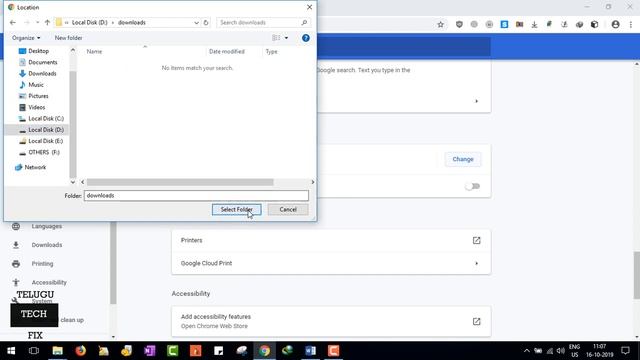Create a New folder

[x=68, y=38]
